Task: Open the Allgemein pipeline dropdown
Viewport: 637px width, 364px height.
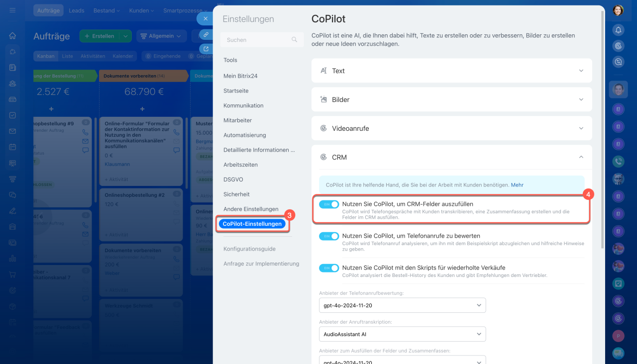Action: point(162,36)
